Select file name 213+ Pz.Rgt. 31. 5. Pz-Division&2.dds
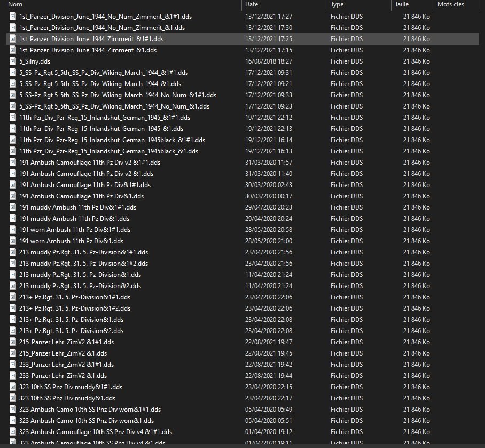 coord(72,331)
